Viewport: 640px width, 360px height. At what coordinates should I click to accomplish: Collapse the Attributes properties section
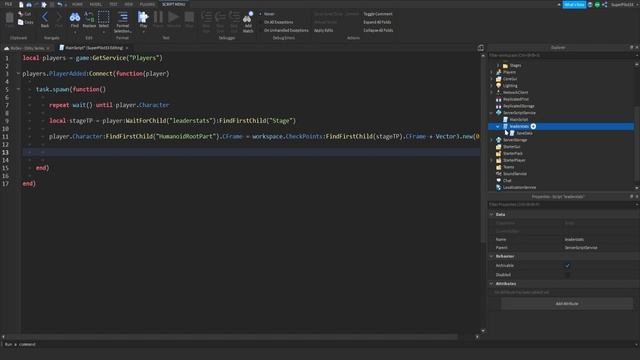click(x=491, y=284)
